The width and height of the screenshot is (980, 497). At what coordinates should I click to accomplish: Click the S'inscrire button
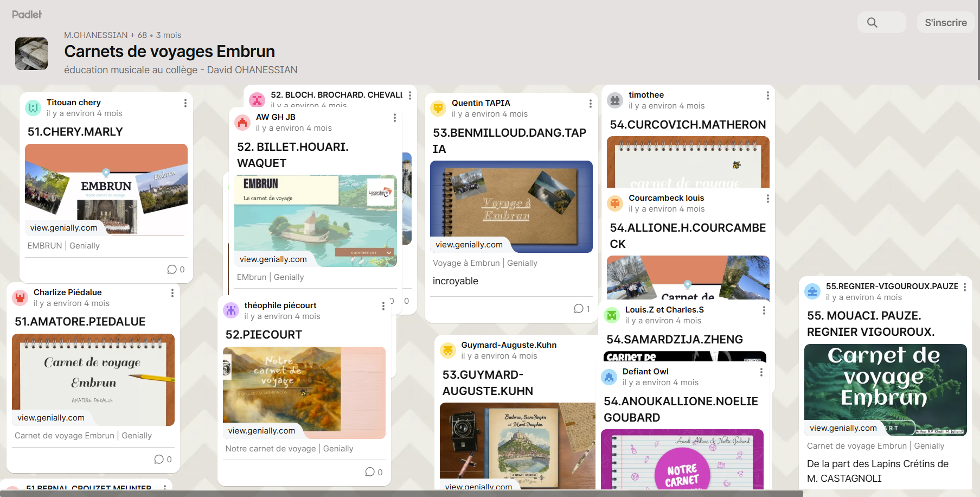(x=945, y=23)
